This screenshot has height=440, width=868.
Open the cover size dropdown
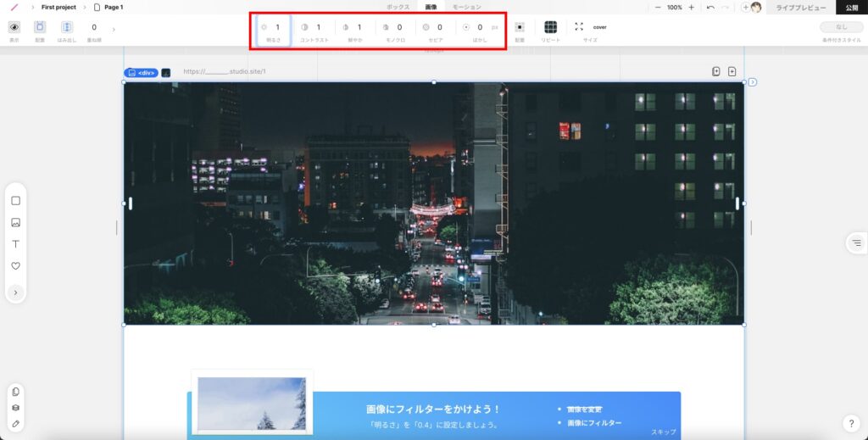tap(600, 27)
